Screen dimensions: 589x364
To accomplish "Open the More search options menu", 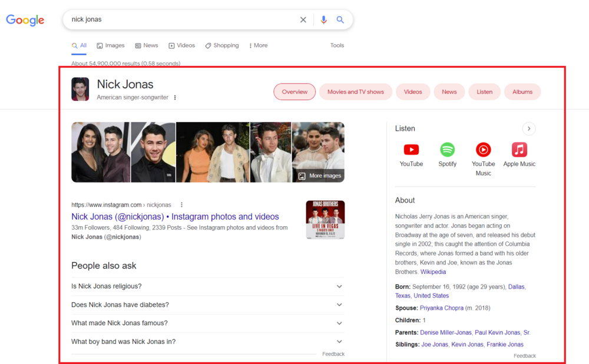I will tap(259, 45).
